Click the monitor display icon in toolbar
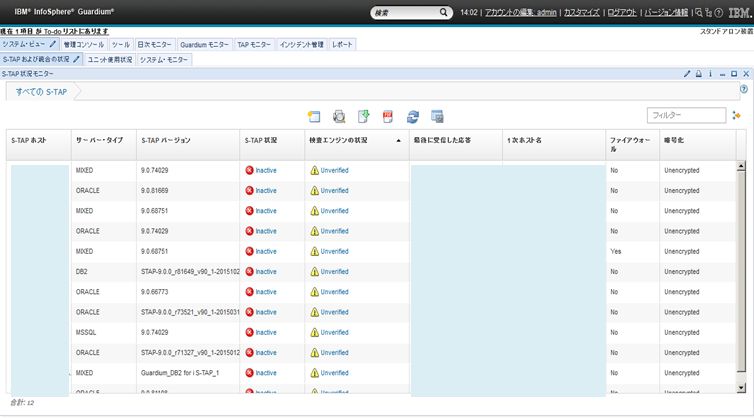Screen dimensions: 754x418 [437, 116]
